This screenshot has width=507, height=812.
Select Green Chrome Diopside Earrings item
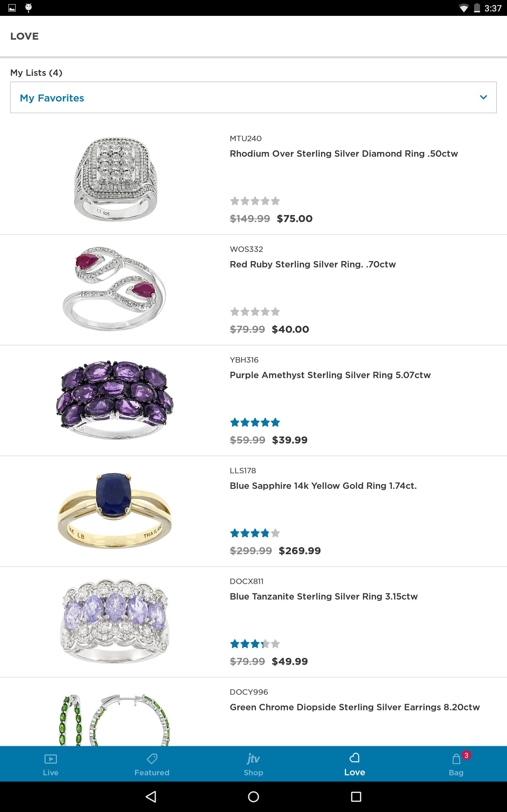point(355,707)
